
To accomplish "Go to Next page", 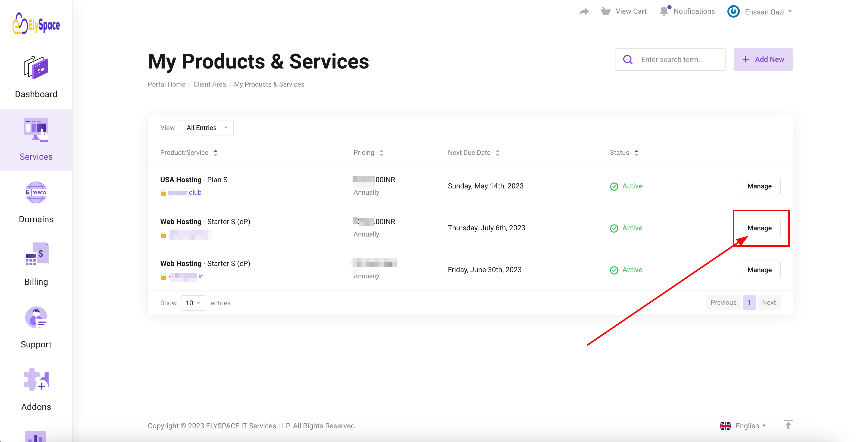I will tap(768, 302).
